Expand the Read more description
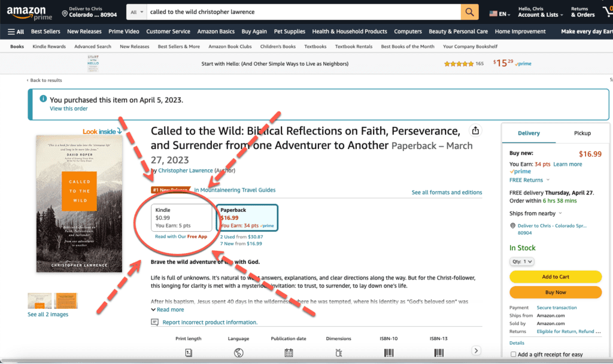The height and width of the screenshot is (364, 613). pos(168,310)
